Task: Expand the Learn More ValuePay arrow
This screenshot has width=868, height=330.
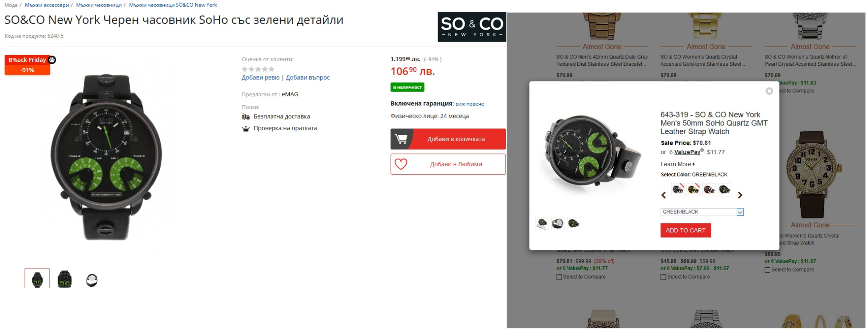Action: tap(693, 164)
